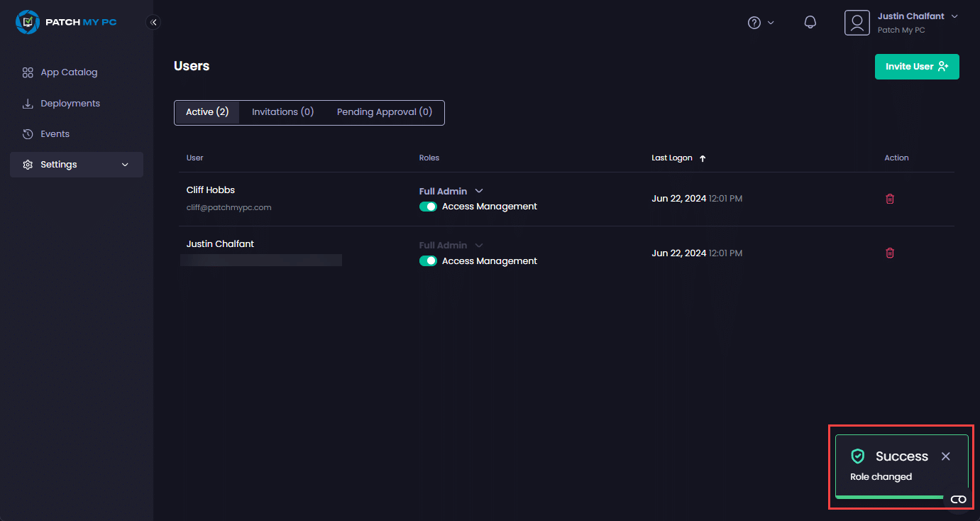Delete user Cliff Hobbs with trash icon
This screenshot has height=521, width=980.
point(890,199)
